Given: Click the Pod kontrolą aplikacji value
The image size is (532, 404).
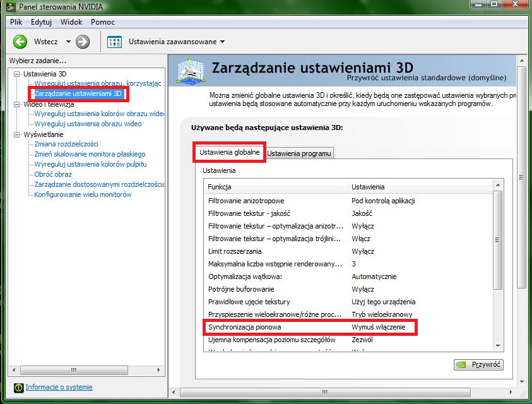Looking at the screenshot, I should 383,201.
